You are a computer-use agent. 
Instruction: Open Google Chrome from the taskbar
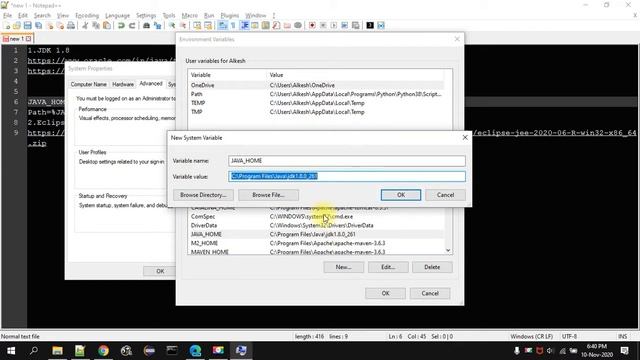(103, 350)
